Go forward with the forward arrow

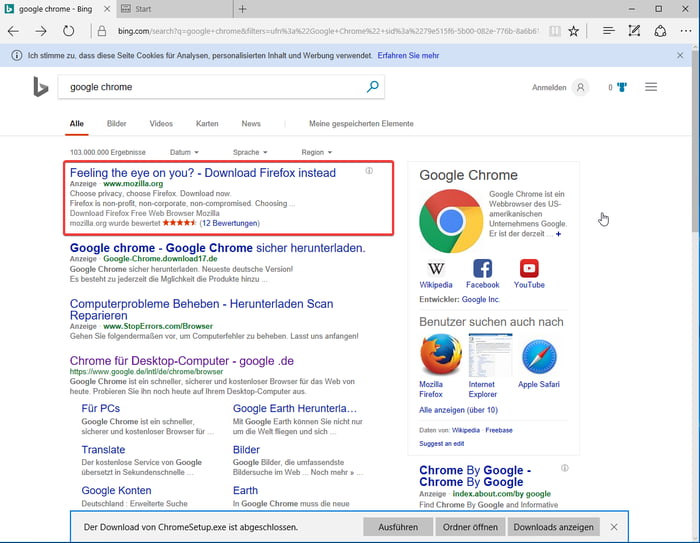coord(41,31)
